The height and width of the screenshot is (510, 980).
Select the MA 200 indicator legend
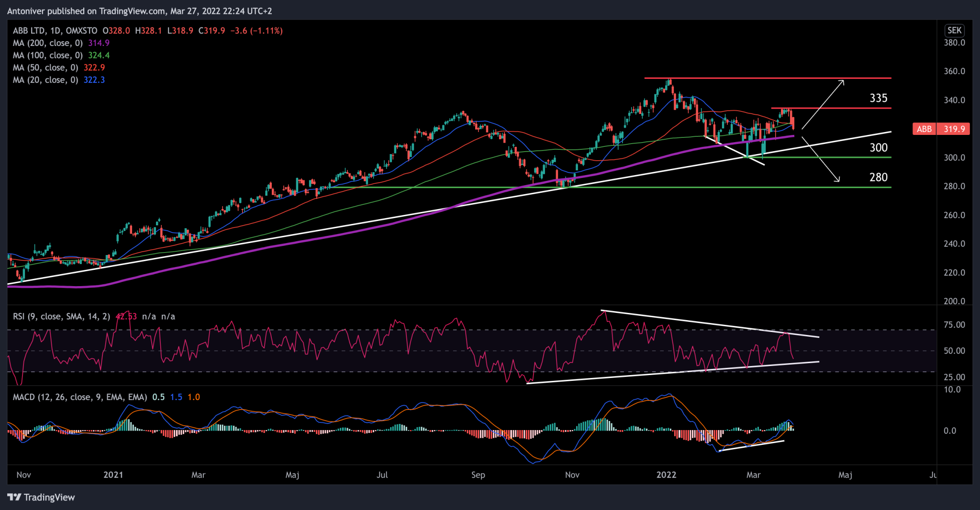click(47, 43)
